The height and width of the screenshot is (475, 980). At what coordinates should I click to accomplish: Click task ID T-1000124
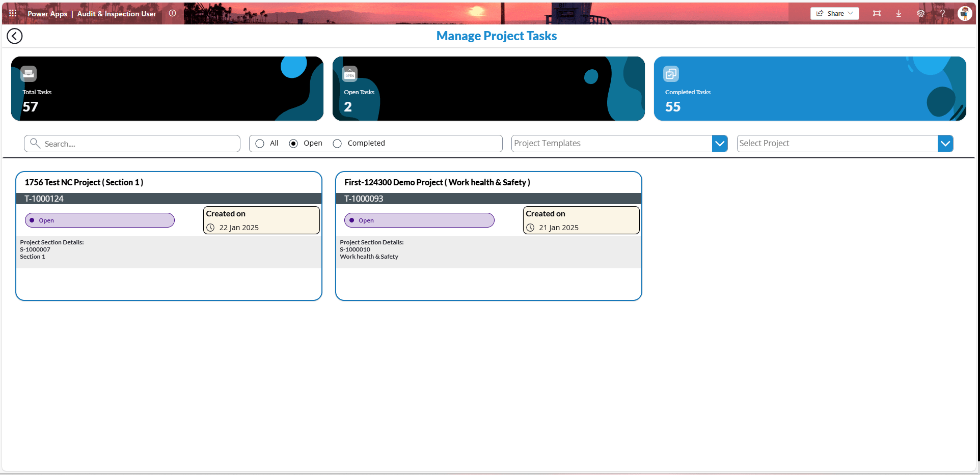coord(44,199)
